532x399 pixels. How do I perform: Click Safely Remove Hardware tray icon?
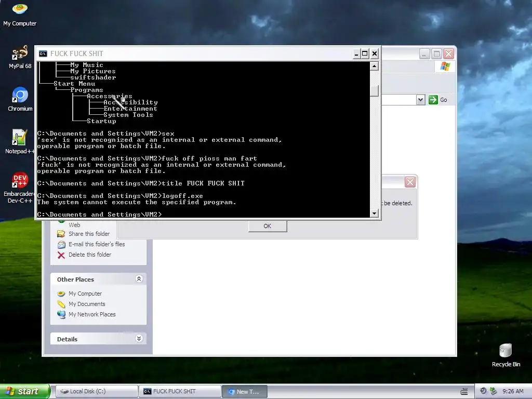click(x=494, y=391)
